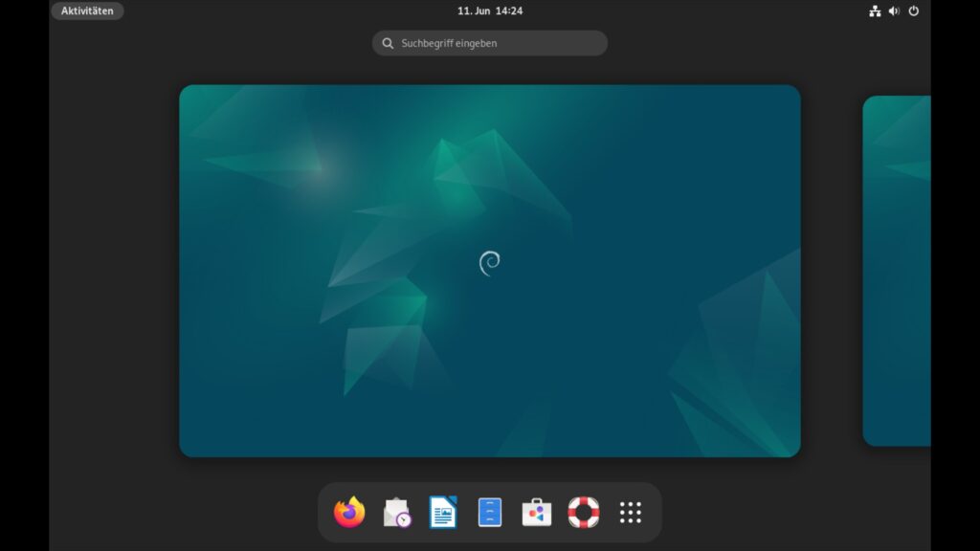Select the current workspace thumbnail

[x=490, y=271]
